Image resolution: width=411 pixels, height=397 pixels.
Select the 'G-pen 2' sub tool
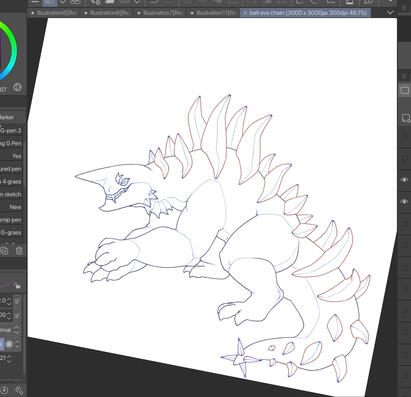click(x=11, y=130)
